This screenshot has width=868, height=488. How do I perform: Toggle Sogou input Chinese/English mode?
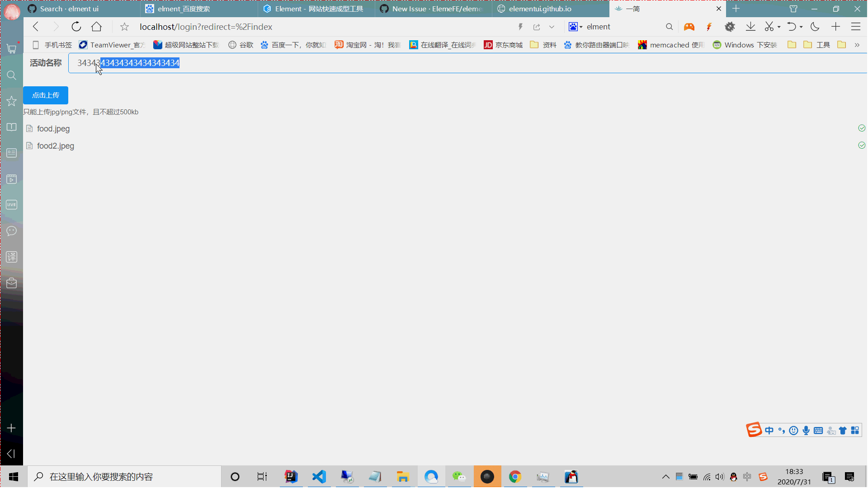(769, 431)
